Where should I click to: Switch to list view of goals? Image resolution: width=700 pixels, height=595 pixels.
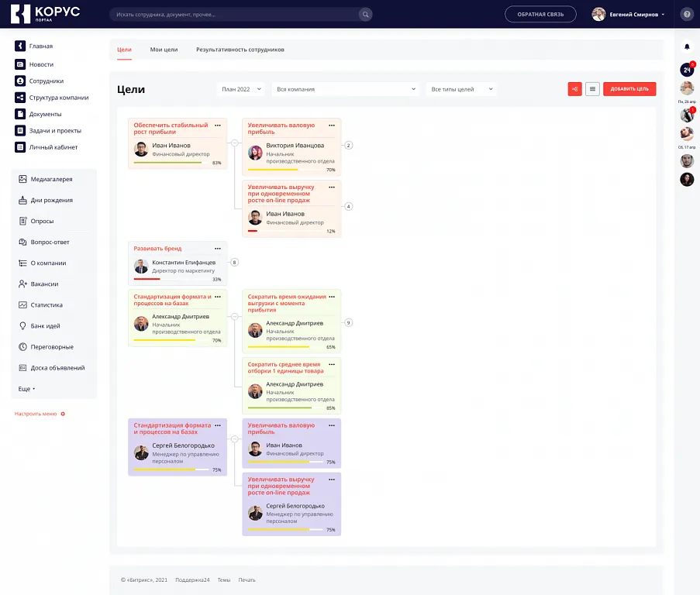click(x=592, y=89)
